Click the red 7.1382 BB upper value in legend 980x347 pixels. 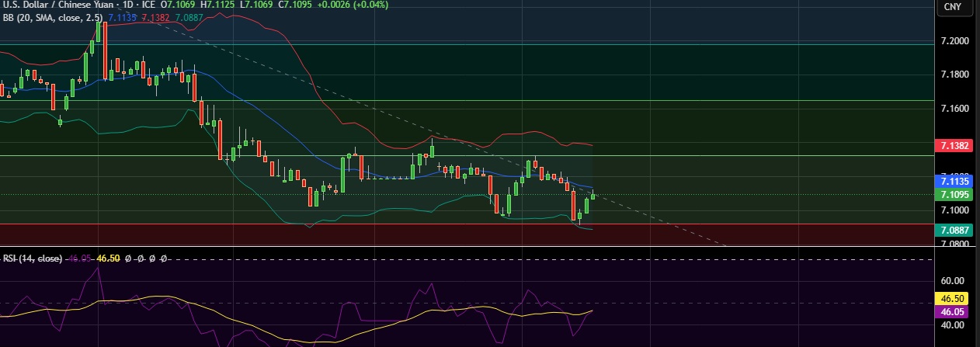coord(156,16)
